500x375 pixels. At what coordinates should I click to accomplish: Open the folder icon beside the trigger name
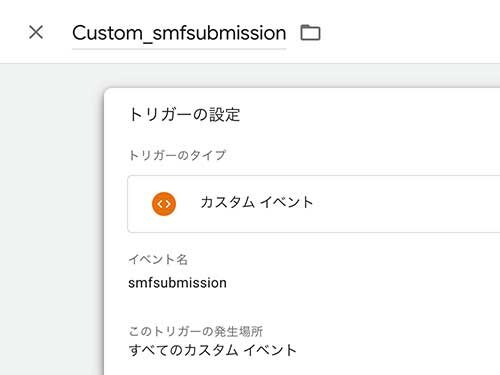pyautogui.click(x=310, y=33)
